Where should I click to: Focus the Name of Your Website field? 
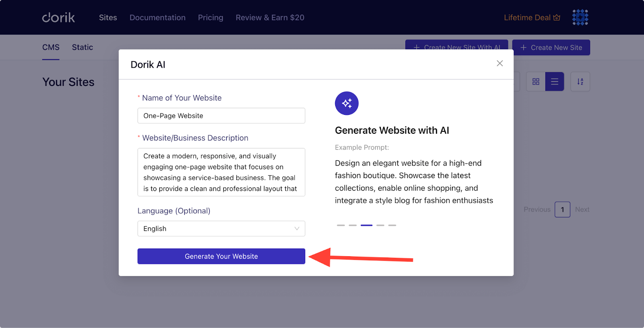221,116
